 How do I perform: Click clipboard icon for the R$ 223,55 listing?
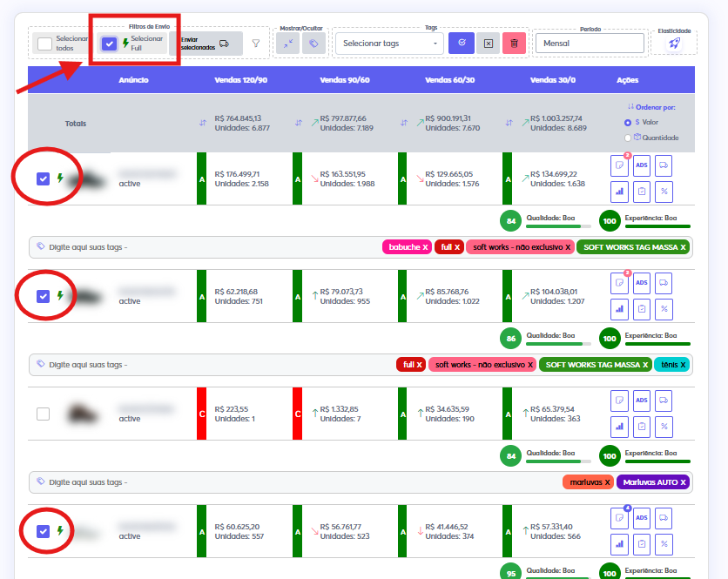point(642,427)
